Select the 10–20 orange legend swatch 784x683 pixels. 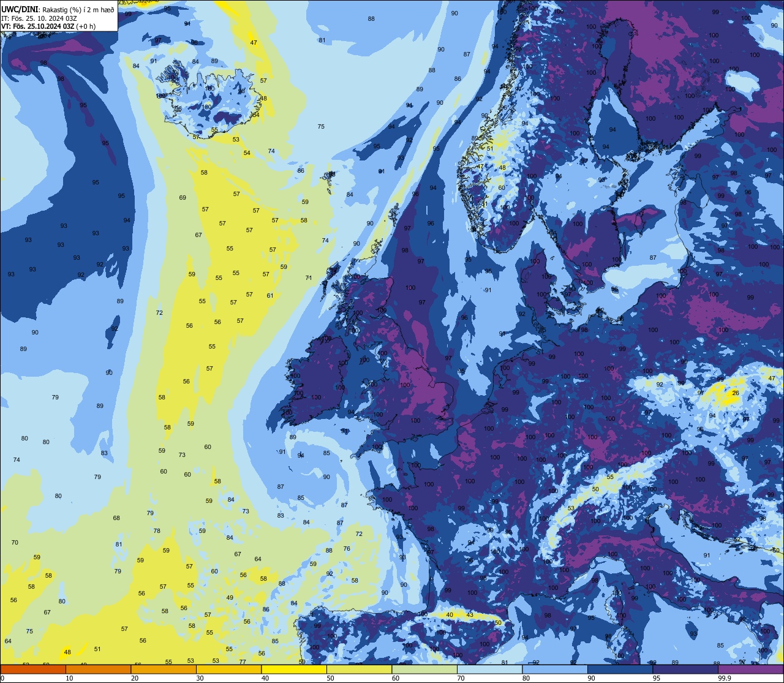(x=98, y=669)
